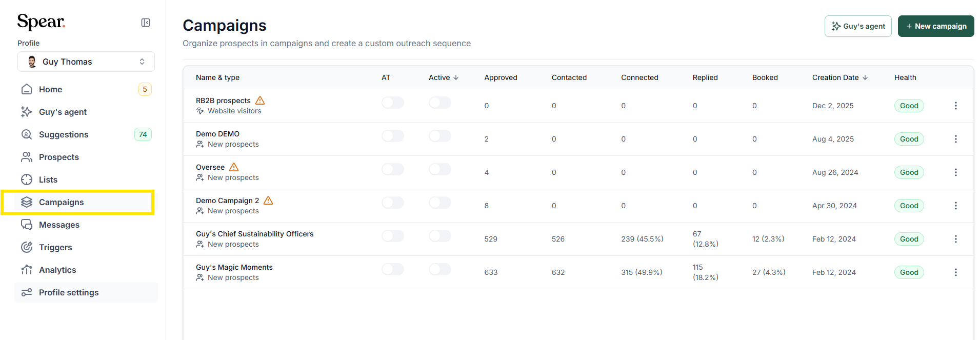Sort by the Creation Date column
Viewport: 980px width, 340px height.
(840, 77)
